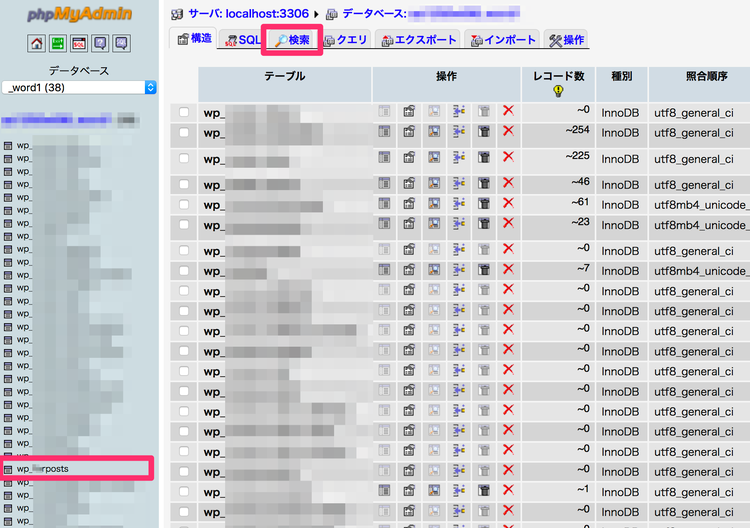Open the 検索 tab
The height and width of the screenshot is (528, 750).
click(292, 40)
